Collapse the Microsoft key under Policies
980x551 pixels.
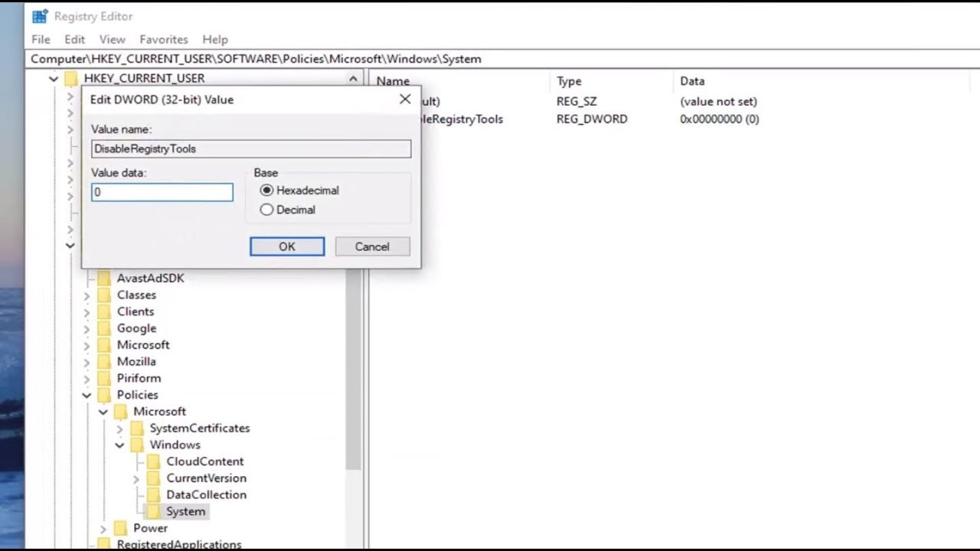point(103,412)
